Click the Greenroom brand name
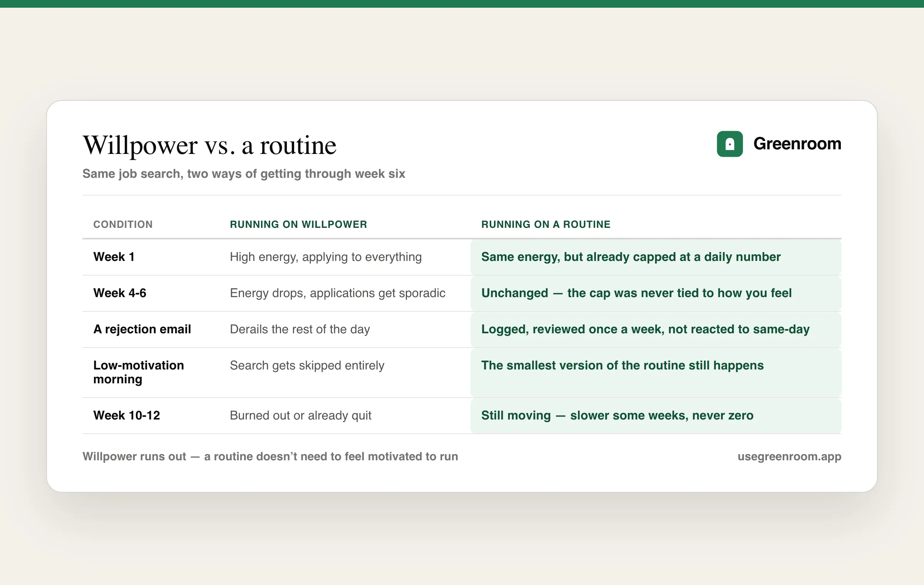The image size is (924, 585). tap(797, 144)
